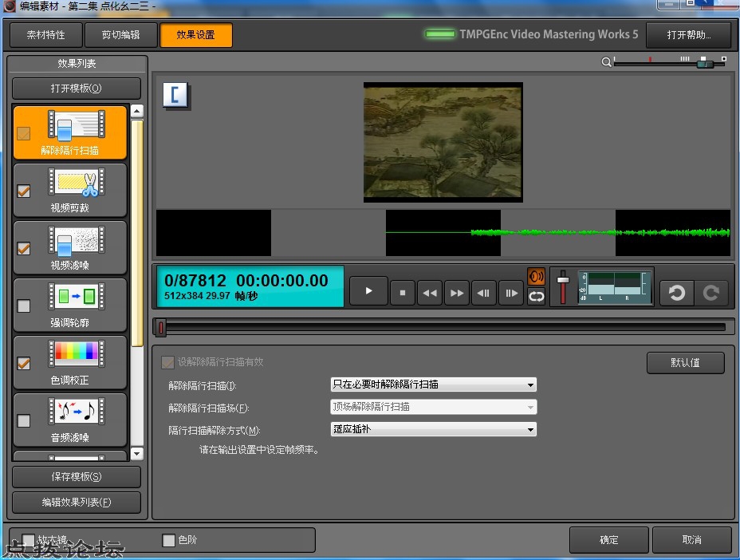This screenshot has height=560, width=740.
Task: Click the rewind button
Action: [430, 293]
